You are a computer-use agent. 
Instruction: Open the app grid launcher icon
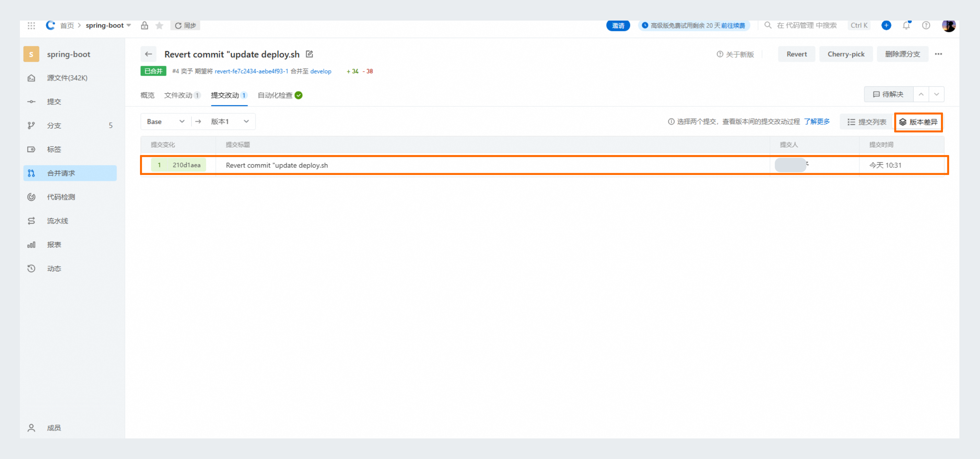pos(31,25)
